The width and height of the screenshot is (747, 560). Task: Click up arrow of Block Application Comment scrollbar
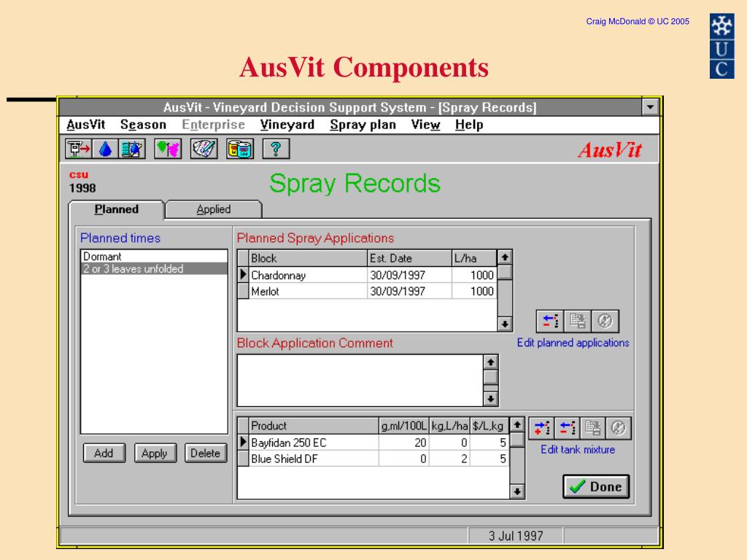491,362
